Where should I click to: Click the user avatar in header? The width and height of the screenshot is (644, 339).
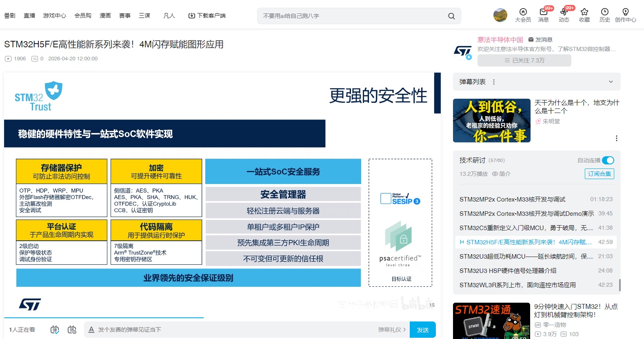pos(500,15)
